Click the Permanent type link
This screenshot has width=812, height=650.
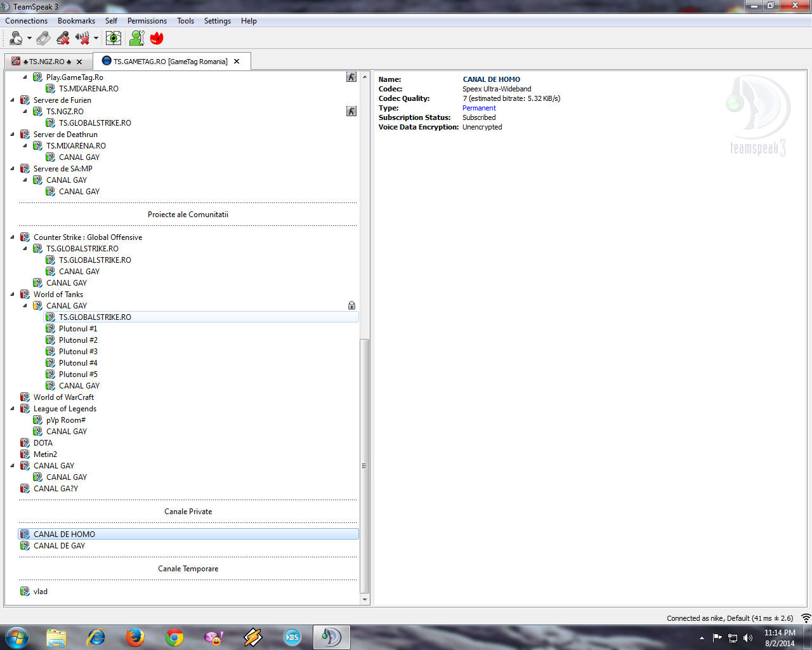click(479, 108)
